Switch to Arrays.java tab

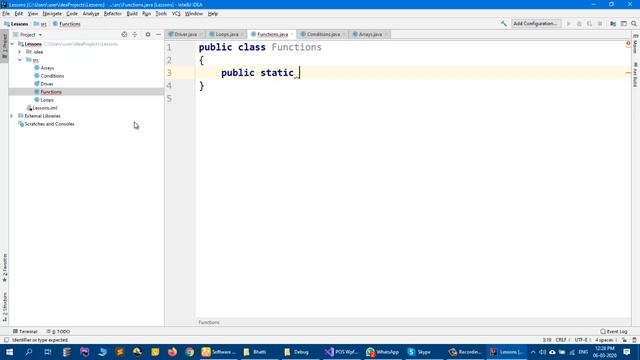(370, 34)
